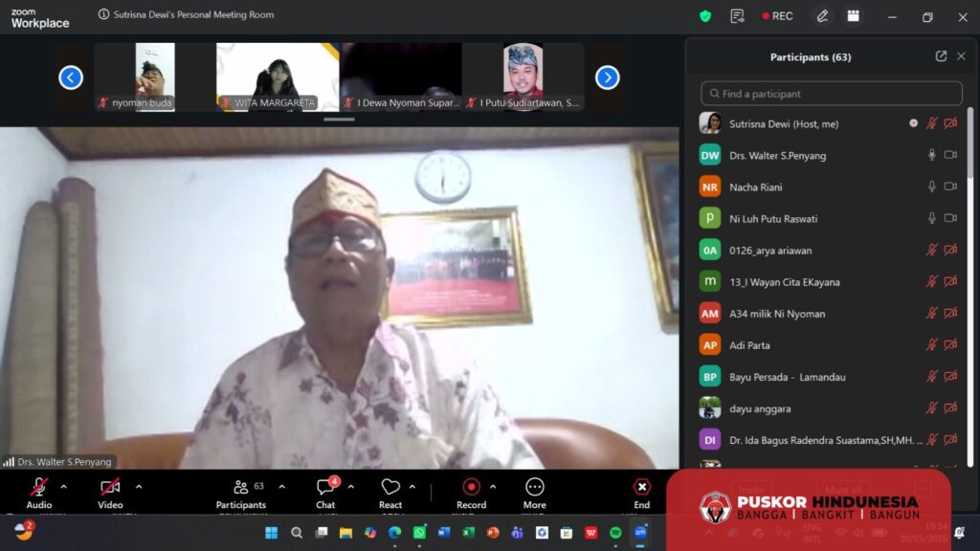
Task: Show previous video thumbnails with left arrow
Action: [x=71, y=77]
